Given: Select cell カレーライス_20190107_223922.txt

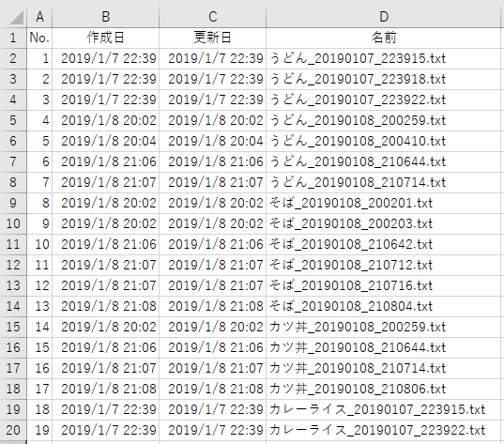Looking at the screenshot, I should (384, 430).
